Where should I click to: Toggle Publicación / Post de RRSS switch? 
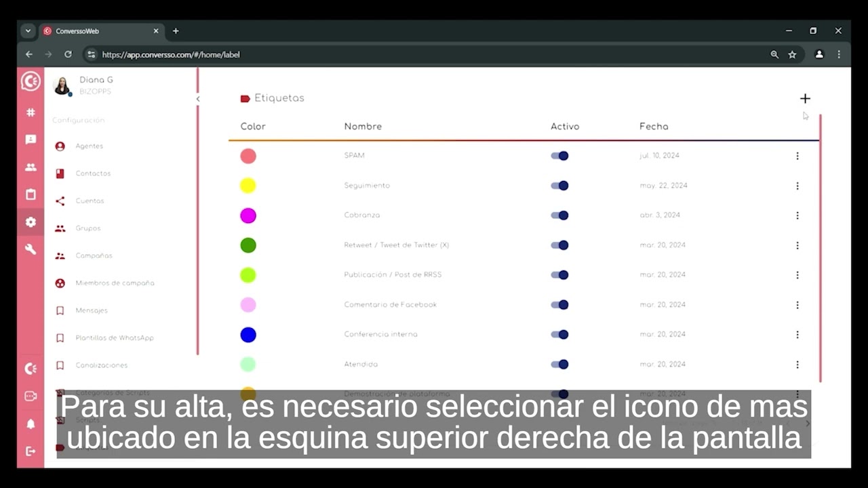coord(559,275)
